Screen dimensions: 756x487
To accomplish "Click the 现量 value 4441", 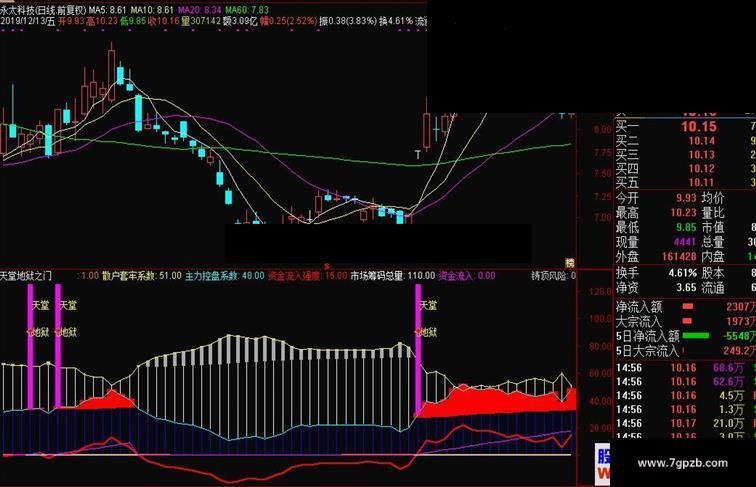I will point(685,242).
